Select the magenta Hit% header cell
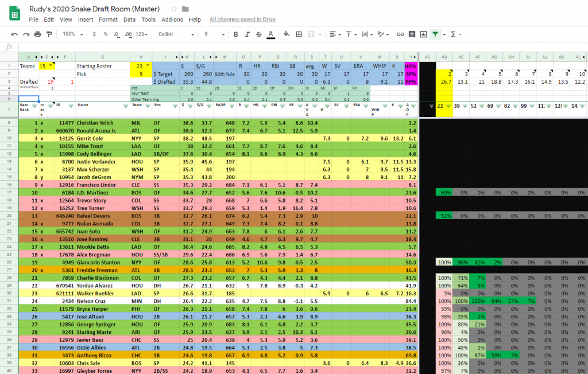The height and width of the screenshot is (374, 588). [x=411, y=66]
